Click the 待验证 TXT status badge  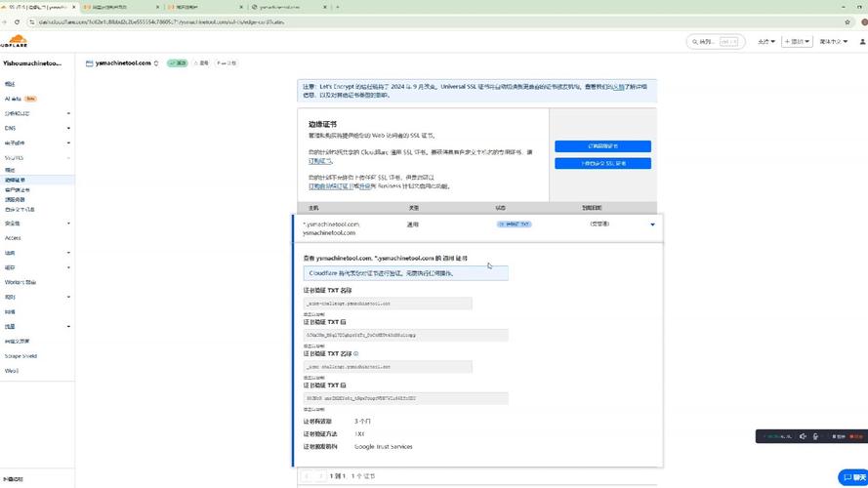pyautogui.click(x=515, y=224)
